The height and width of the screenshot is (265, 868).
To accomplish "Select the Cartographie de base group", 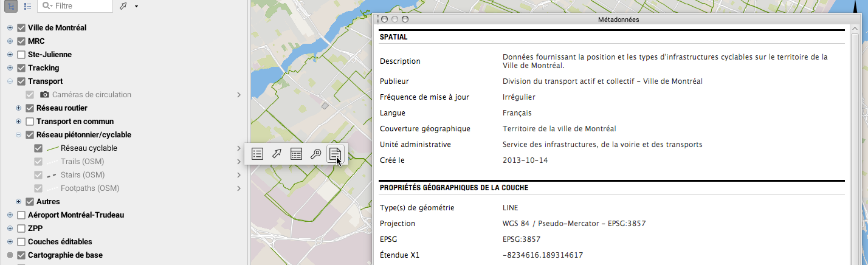I will point(65,255).
